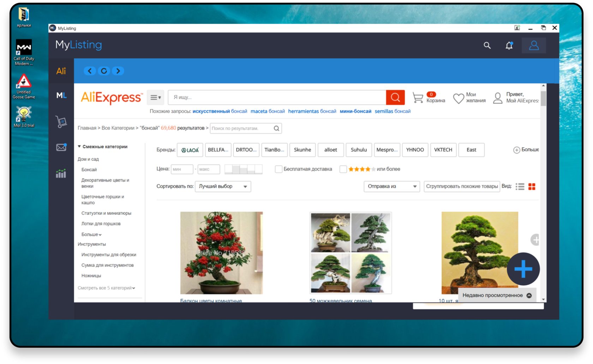Open the statistics chart sidebar icon
Viewport: 593px width, 364px height.
(x=61, y=173)
